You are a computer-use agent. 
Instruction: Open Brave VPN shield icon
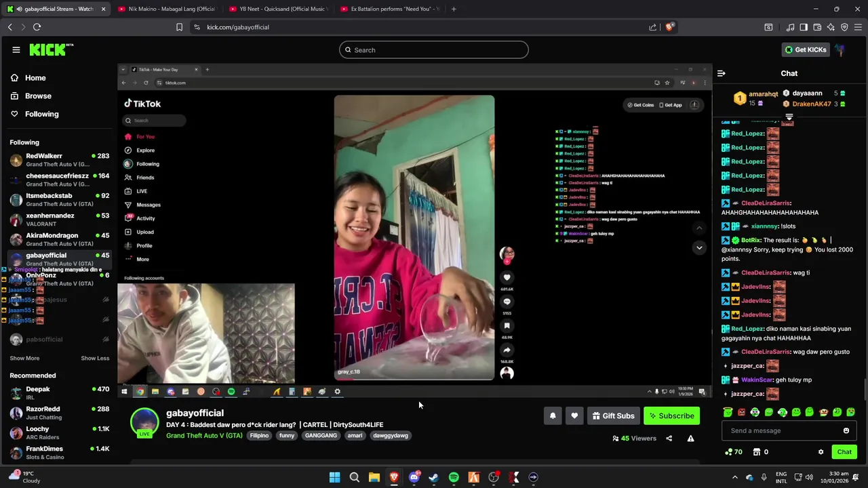click(844, 27)
